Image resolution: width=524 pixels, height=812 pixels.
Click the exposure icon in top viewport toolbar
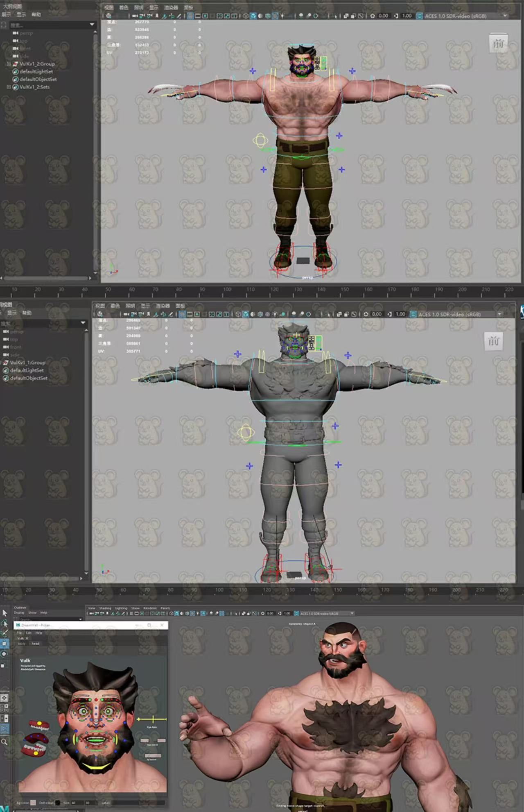point(372,16)
